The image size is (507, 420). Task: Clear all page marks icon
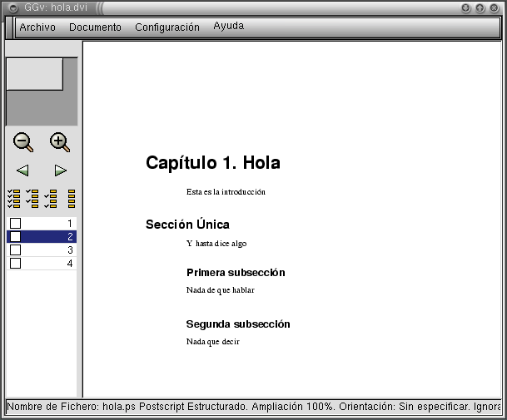tap(72, 199)
